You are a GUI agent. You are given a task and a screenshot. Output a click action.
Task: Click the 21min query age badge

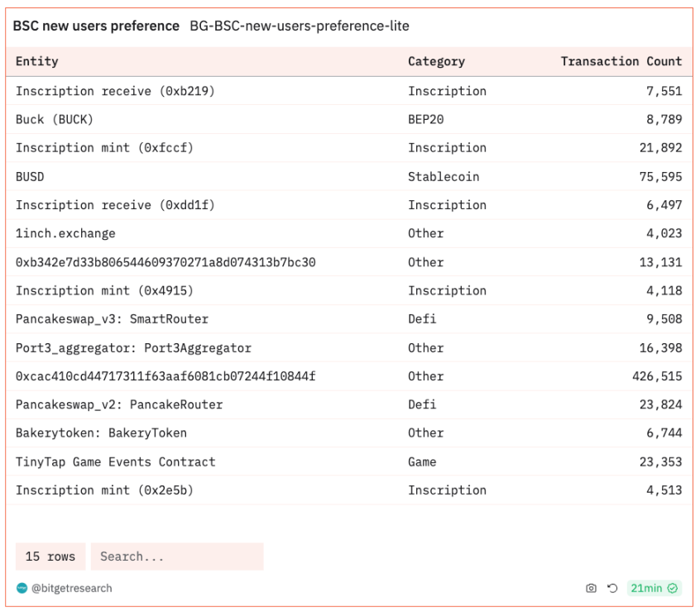click(x=646, y=588)
